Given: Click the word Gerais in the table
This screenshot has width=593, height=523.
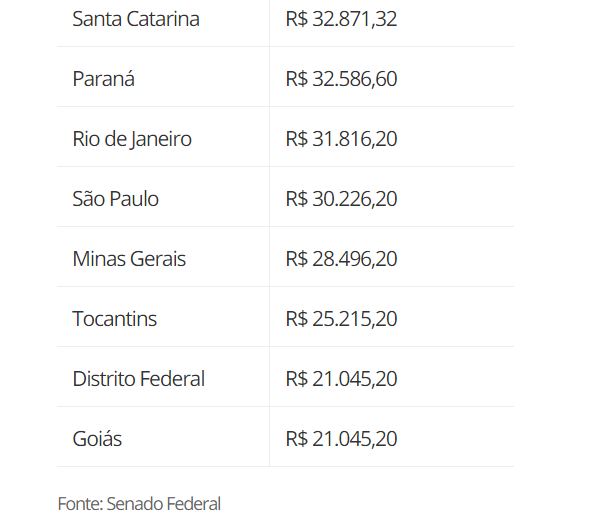Looking at the screenshot, I should click(158, 259).
